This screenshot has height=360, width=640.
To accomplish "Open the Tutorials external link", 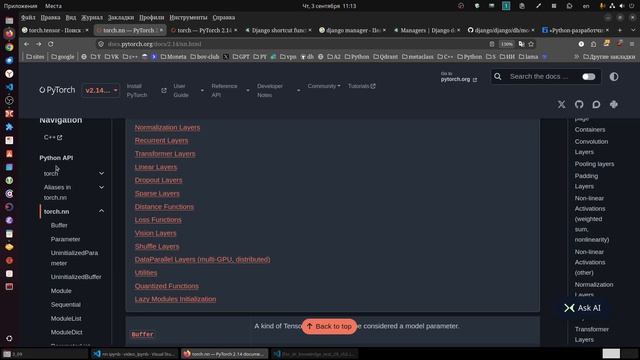I will coord(362,86).
